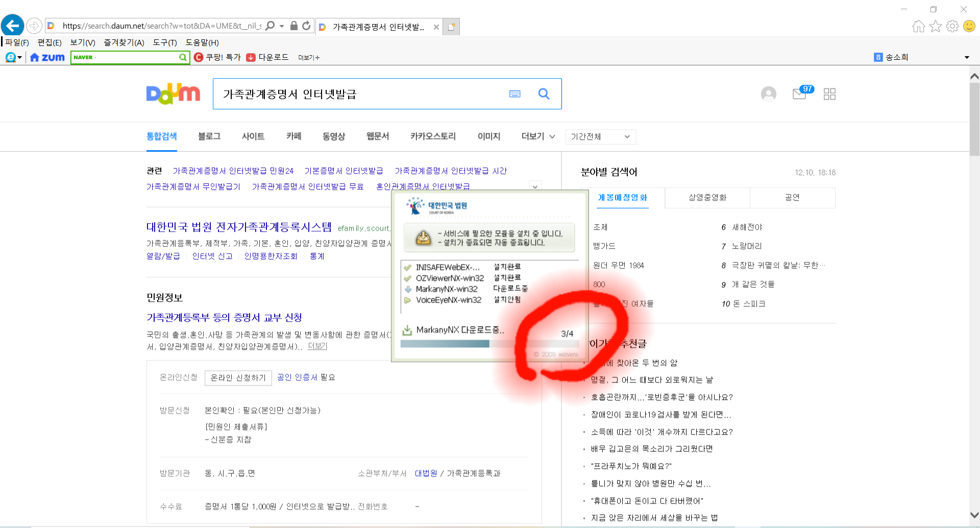This screenshot has width=980, height=528.
Task: Open the browser home icon
Action: (918, 26)
